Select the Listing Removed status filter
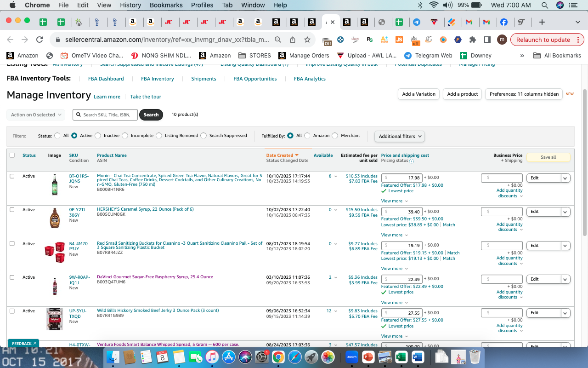This screenshot has height=368, width=588. point(159,136)
